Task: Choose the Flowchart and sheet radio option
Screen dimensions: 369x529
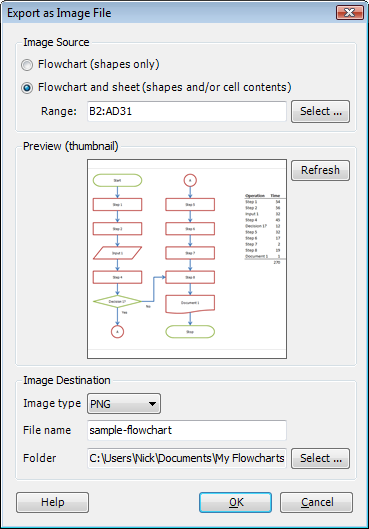Action: pyautogui.click(x=27, y=88)
